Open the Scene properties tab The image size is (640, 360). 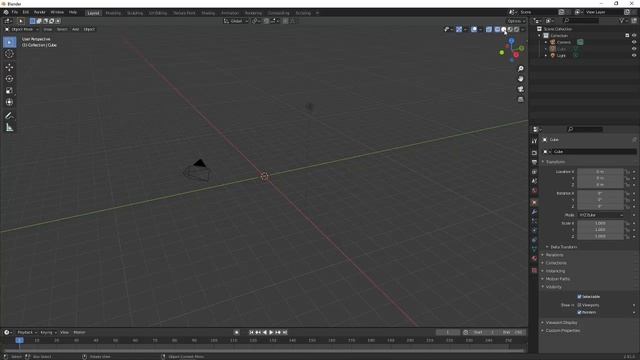click(x=534, y=181)
